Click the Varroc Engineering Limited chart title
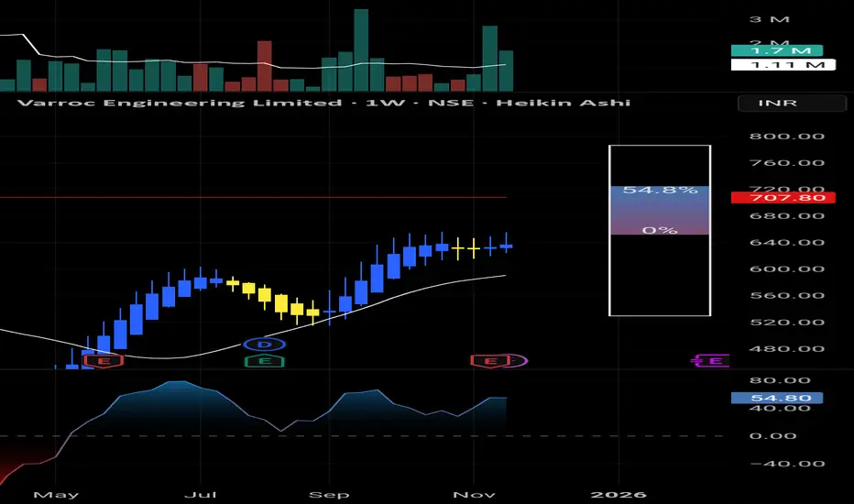 (323, 103)
